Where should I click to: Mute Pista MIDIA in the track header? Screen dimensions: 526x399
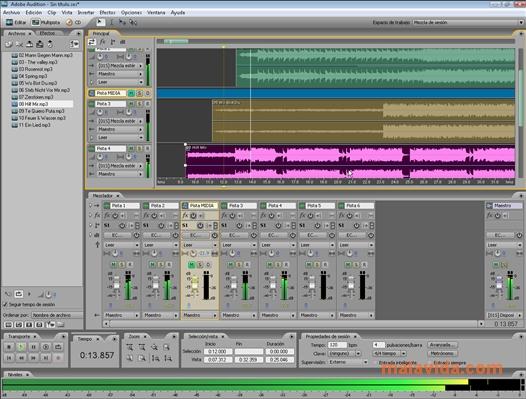point(131,93)
